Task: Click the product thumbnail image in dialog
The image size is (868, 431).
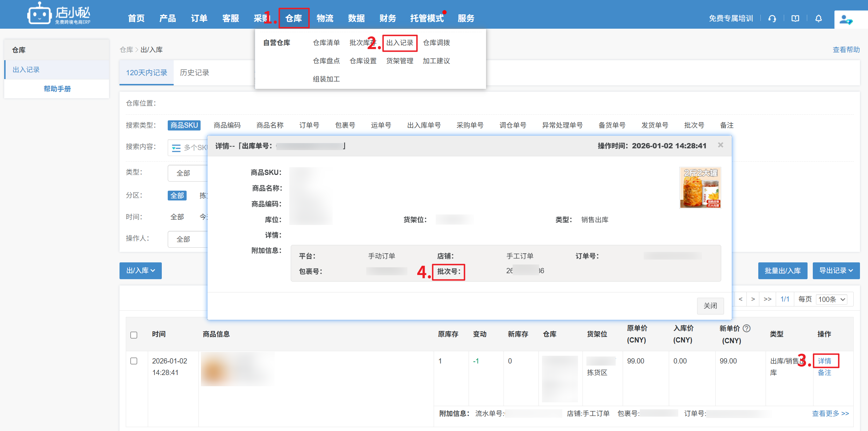Action: pos(700,188)
